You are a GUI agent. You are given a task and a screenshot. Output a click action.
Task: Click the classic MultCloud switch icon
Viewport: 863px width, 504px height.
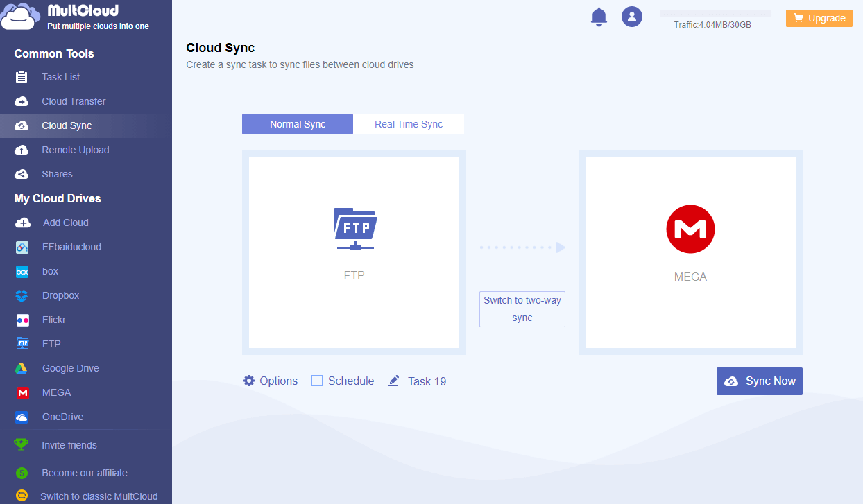tap(22, 496)
